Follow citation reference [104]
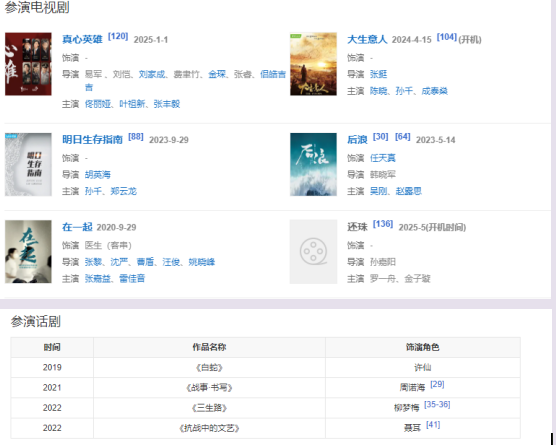Viewport: 556px width, 445px height. tap(447, 37)
